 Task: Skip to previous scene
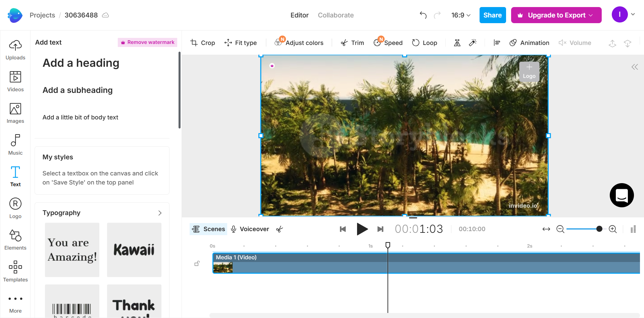343,229
